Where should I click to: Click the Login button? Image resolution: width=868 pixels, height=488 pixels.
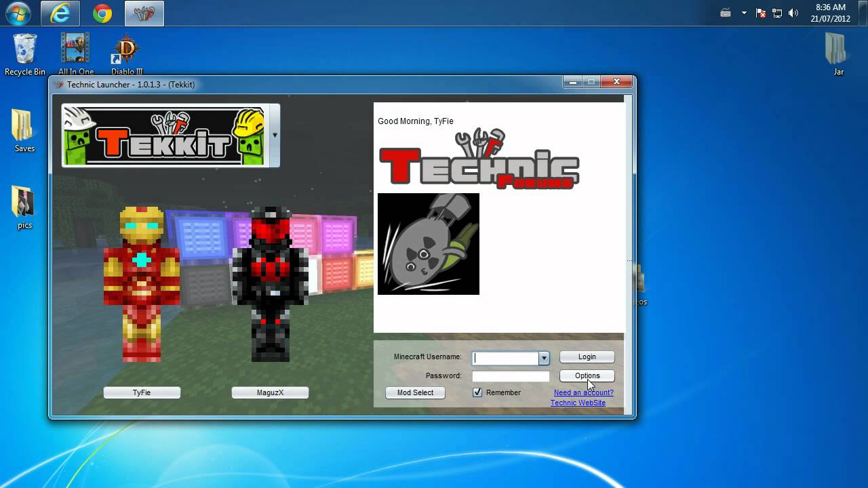(x=587, y=357)
